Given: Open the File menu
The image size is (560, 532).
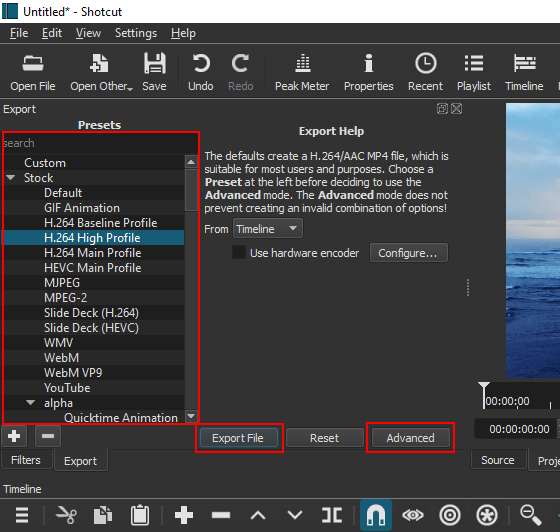Looking at the screenshot, I should [19, 33].
